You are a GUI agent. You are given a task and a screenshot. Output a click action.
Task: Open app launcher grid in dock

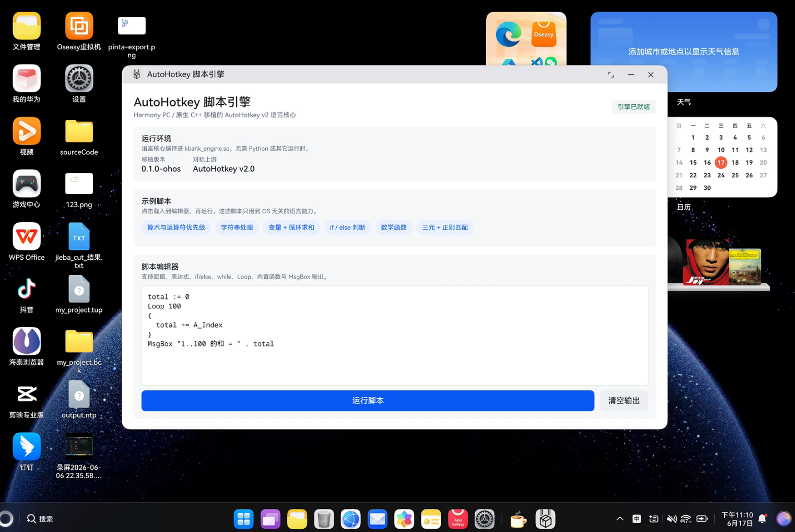pyautogui.click(x=244, y=519)
